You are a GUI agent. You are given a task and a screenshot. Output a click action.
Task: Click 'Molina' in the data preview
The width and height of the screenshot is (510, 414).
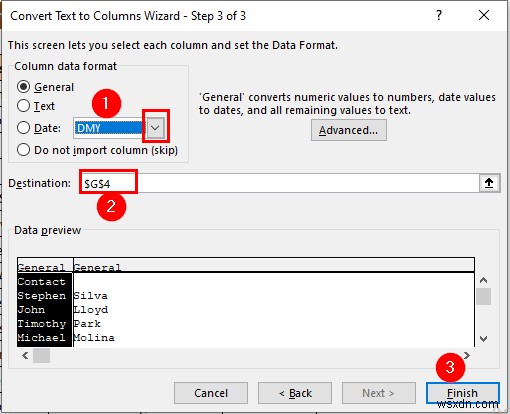(94, 338)
